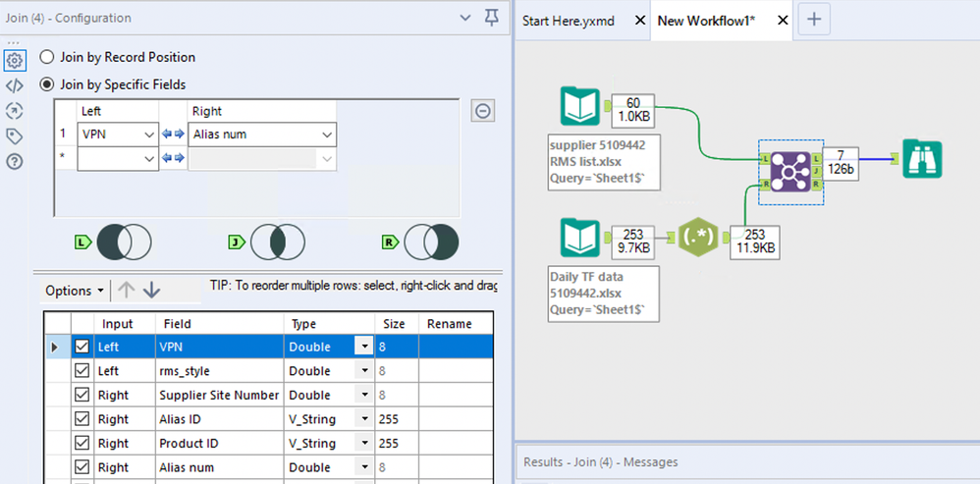Select the Join tool on canvas
Viewport: 980px width, 484px height.
point(790,171)
